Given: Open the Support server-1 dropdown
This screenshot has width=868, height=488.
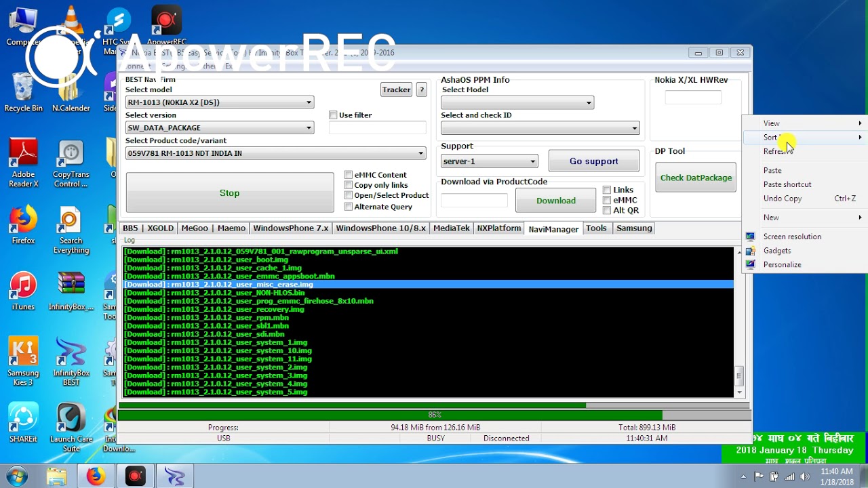Looking at the screenshot, I should 489,161.
